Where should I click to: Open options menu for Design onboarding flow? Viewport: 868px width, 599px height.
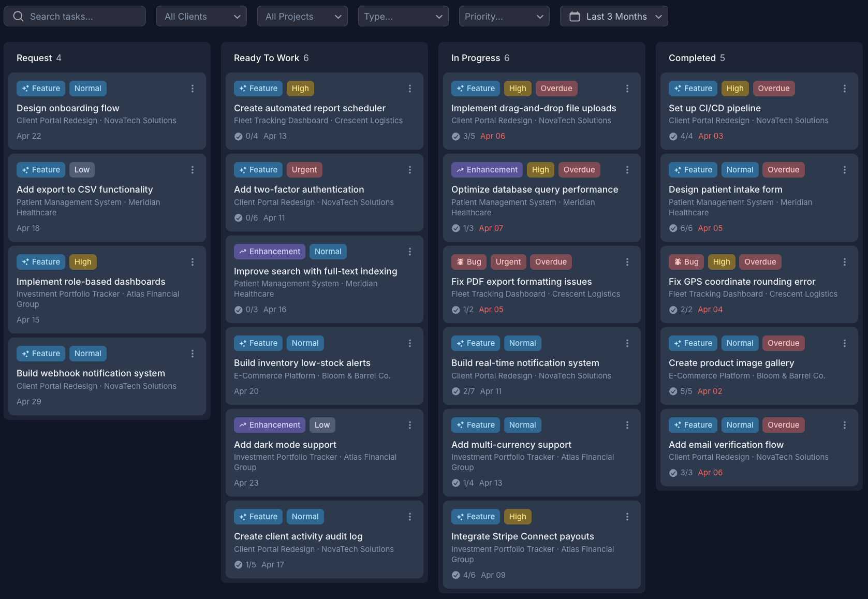pyautogui.click(x=193, y=89)
